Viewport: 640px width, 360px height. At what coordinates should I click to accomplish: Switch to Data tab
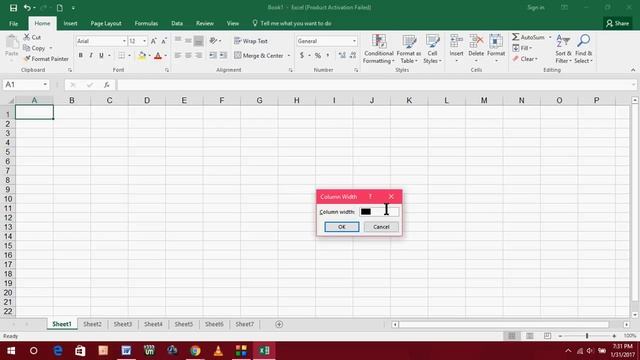177,23
